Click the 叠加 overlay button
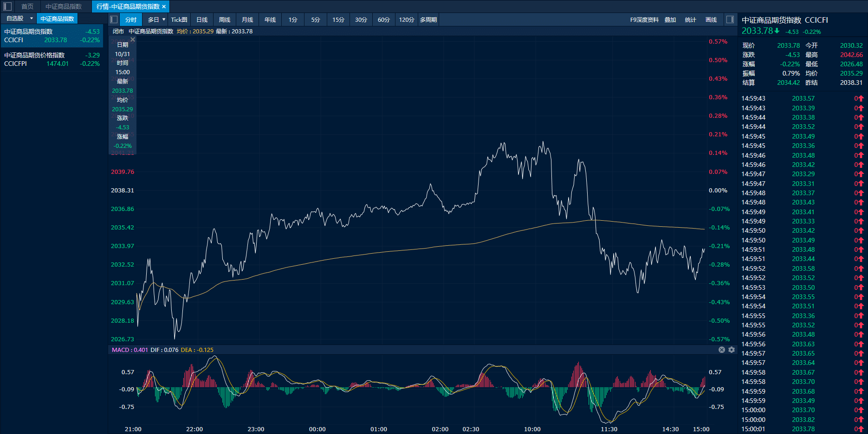The image size is (868, 434). click(x=670, y=19)
